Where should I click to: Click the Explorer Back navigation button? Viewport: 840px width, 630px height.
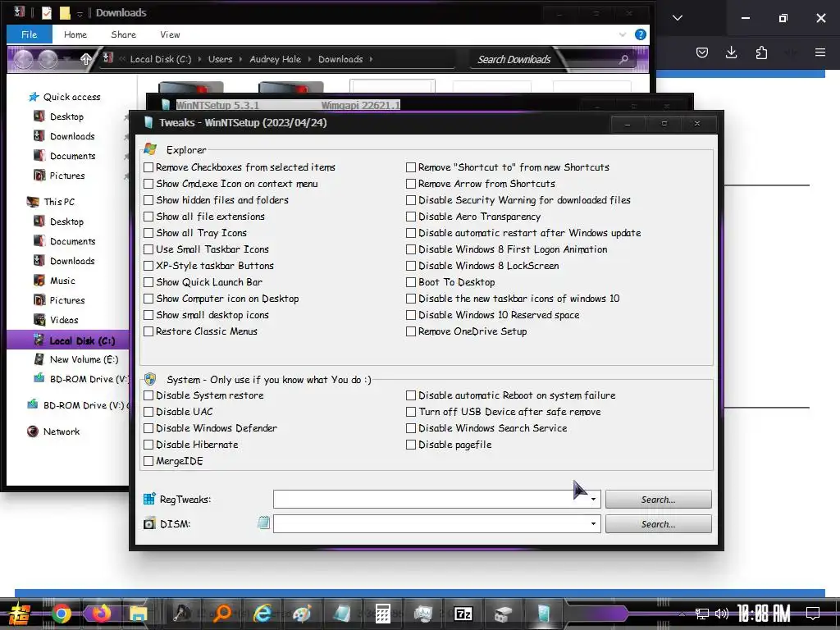pos(24,59)
